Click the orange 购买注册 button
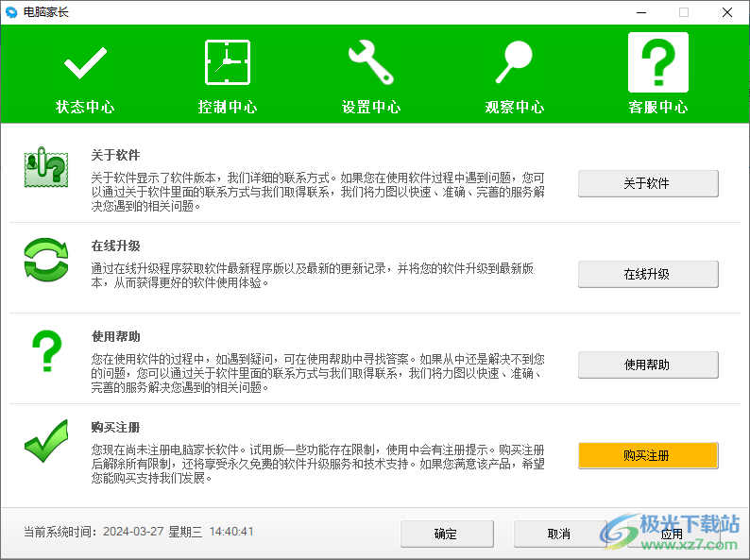 [648, 455]
